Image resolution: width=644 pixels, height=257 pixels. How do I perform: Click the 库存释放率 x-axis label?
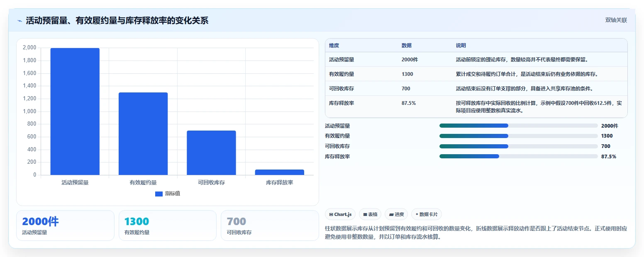tap(279, 182)
